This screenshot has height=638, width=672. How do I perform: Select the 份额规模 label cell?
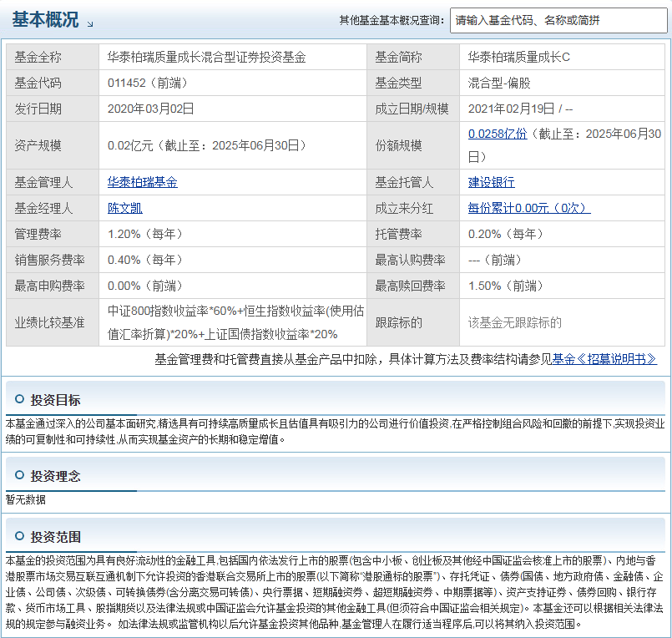413,145
